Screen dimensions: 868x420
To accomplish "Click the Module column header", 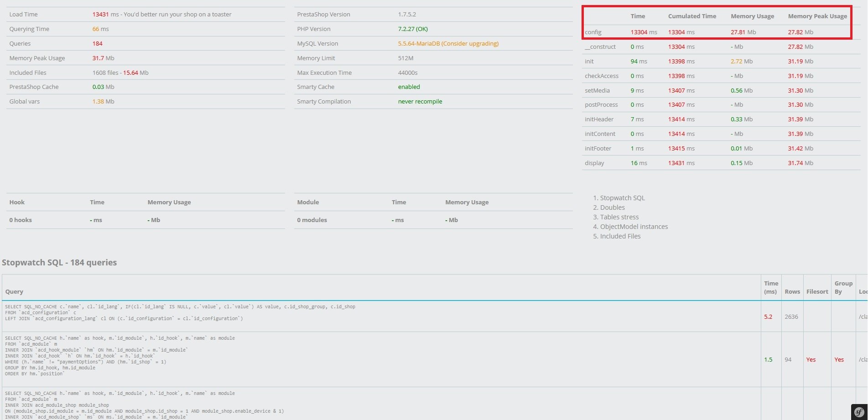I will [x=308, y=202].
